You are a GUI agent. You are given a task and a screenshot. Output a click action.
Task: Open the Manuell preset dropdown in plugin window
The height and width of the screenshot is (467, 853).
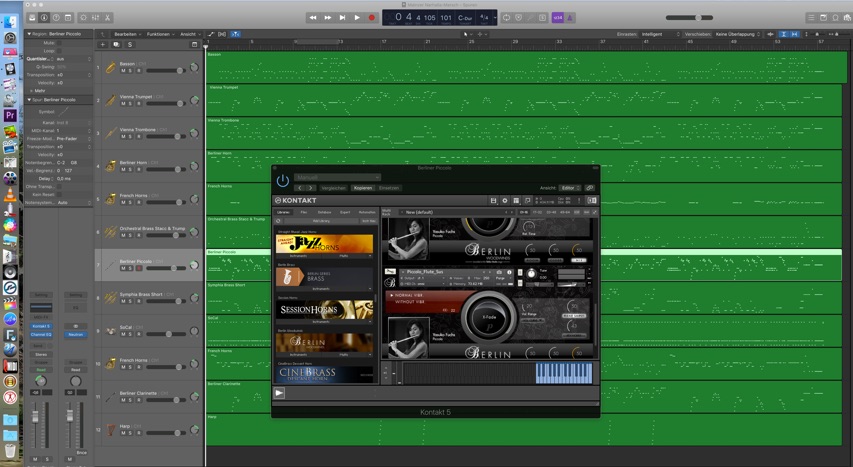[337, 177]
